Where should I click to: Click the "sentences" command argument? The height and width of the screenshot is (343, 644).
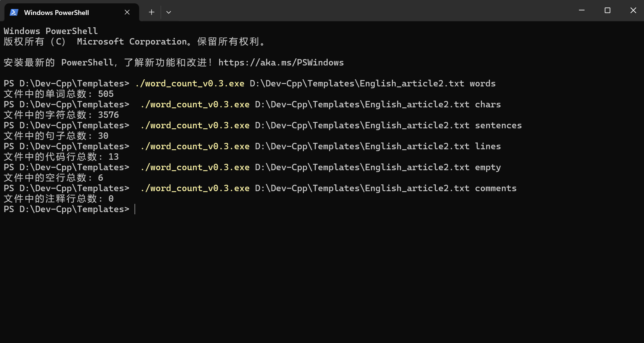coord(498,125)
